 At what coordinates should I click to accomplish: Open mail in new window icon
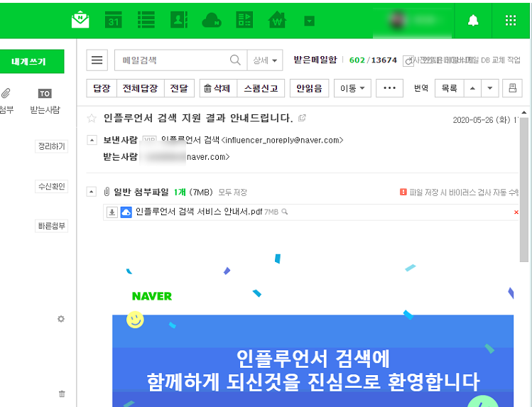tap(302, 118)
